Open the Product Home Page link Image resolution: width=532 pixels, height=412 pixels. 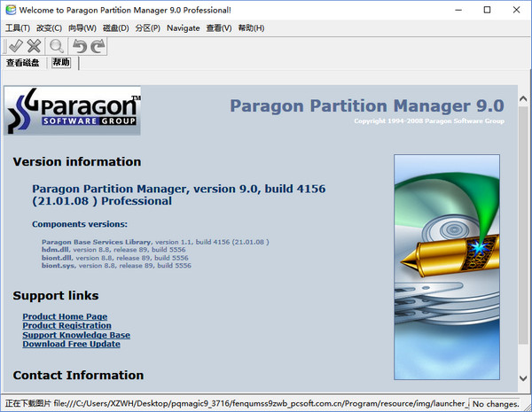click(65, 316)
